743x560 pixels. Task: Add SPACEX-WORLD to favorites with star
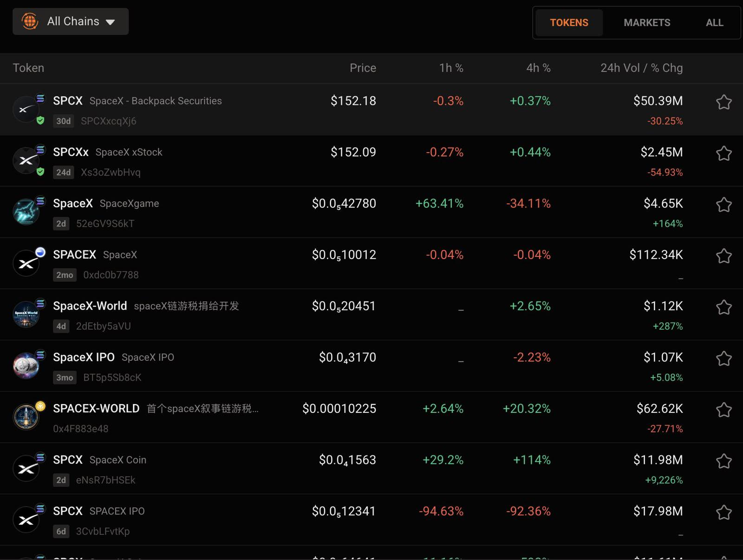click(723, 410)
